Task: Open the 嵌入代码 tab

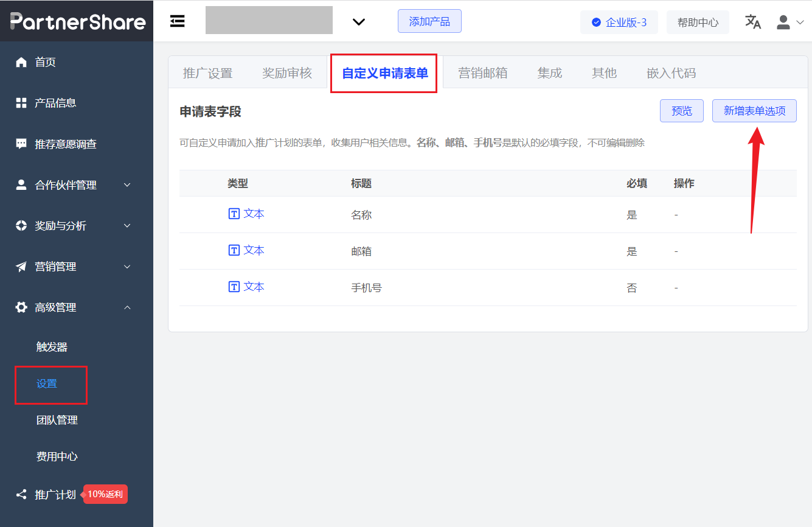Action: tap(671, 72)
